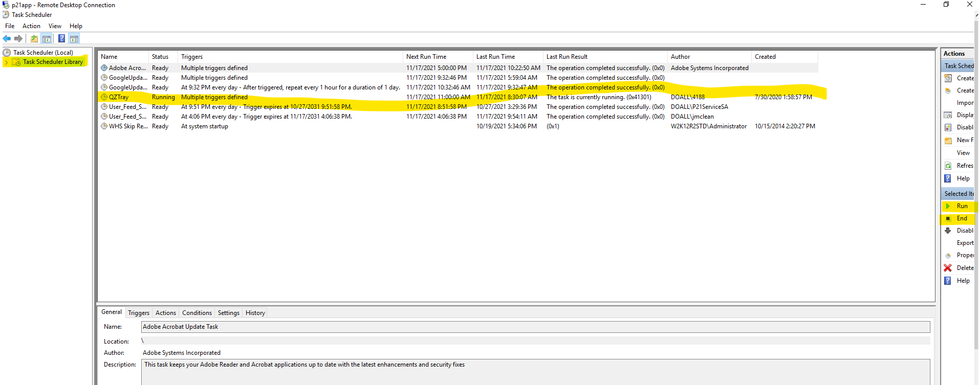Click the blue Help icon in toolbar
Viewport: 980px width, 385px height.
(61, 38)
